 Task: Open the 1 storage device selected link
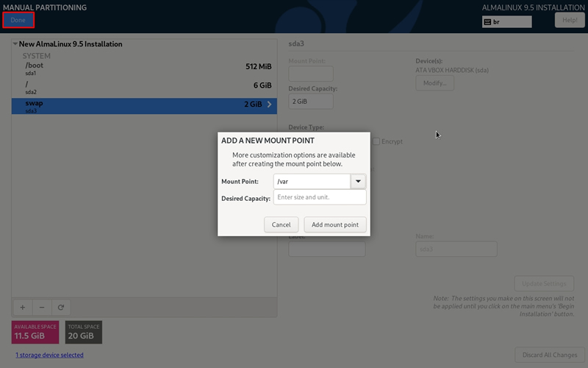pyautogui.click(x=49, y=355)
